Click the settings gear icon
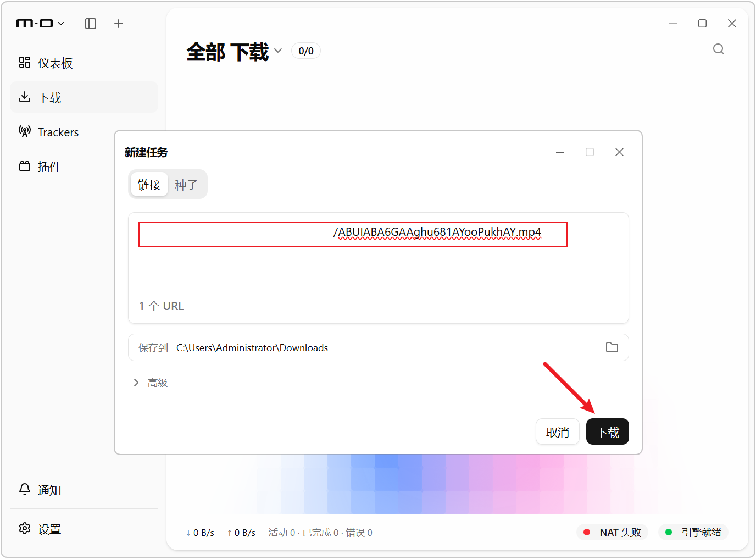This screenshot has height=559, width=756. coord(25,528)
